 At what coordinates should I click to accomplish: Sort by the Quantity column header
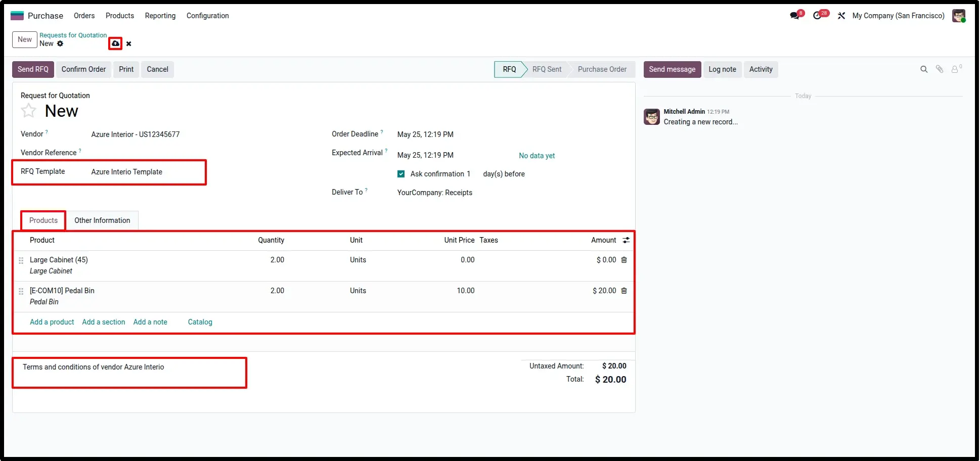(271, 240)
